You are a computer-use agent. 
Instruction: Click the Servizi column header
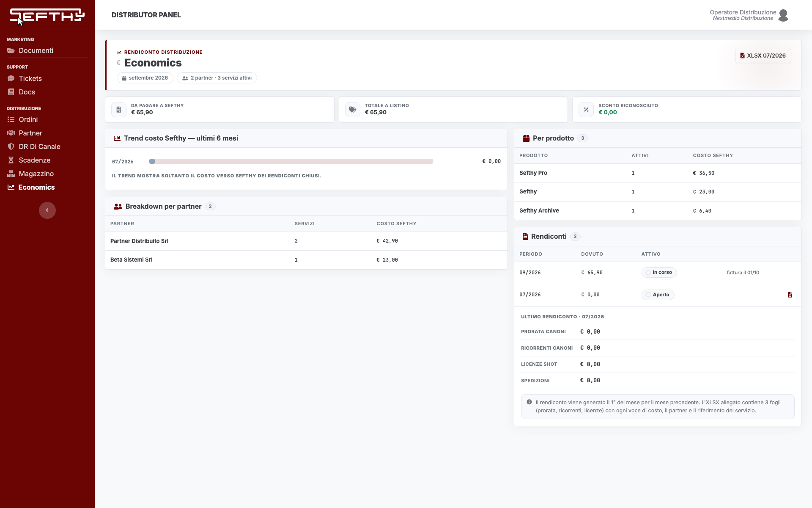pos(304,224)
